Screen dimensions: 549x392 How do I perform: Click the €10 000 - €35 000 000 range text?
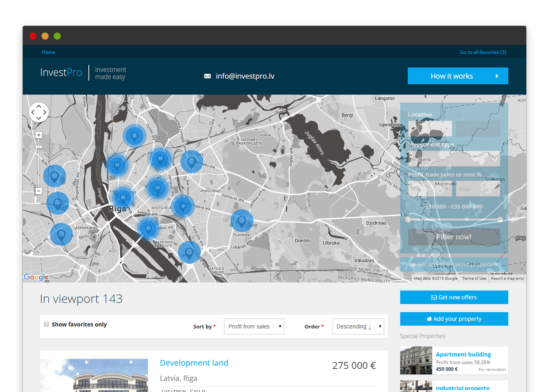[x=454, y=207]
